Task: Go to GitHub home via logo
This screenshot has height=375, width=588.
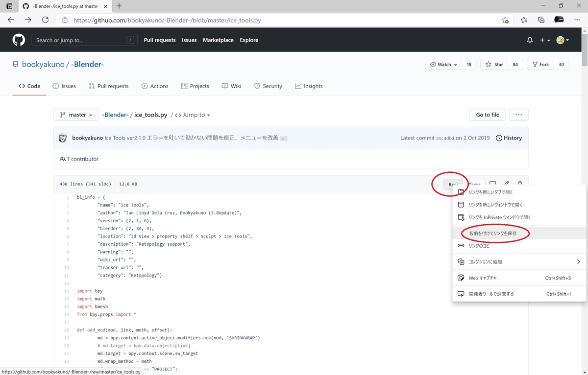Action: [x=19, y=40]
